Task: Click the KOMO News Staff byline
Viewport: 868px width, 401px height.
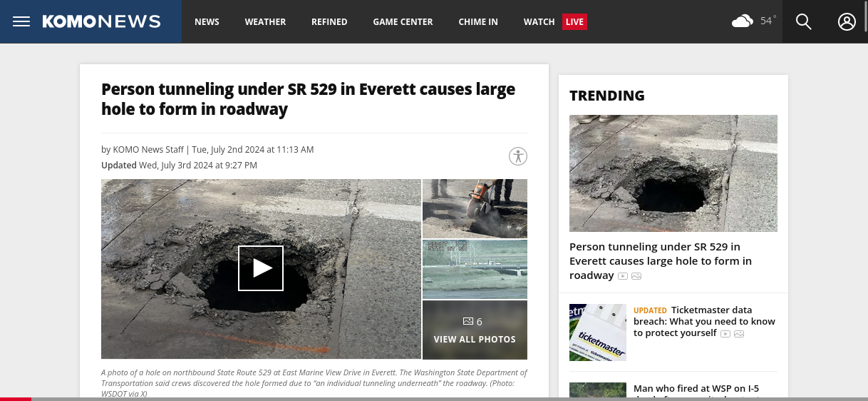Action: point(148,150)
